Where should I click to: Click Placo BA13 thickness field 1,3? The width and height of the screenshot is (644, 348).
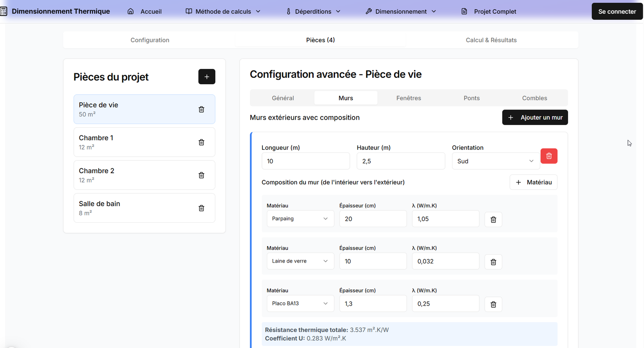373,303
